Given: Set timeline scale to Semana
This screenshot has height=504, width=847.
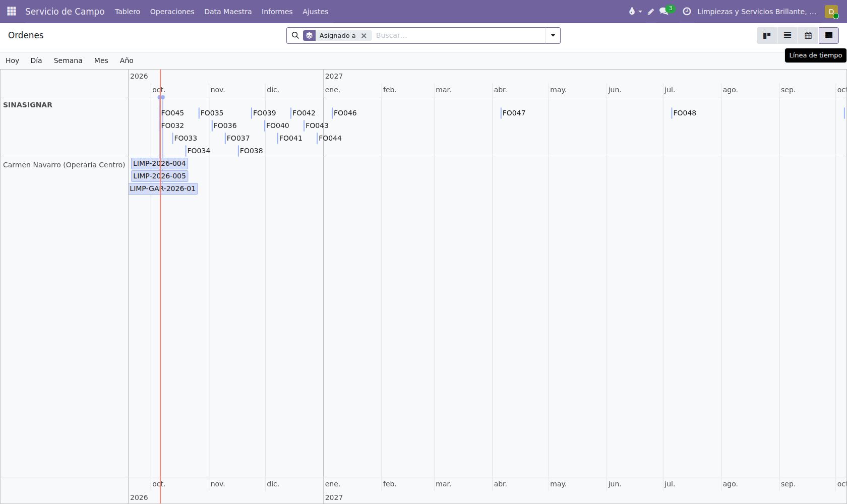Looking at the screenshot, I should (68, 60).
